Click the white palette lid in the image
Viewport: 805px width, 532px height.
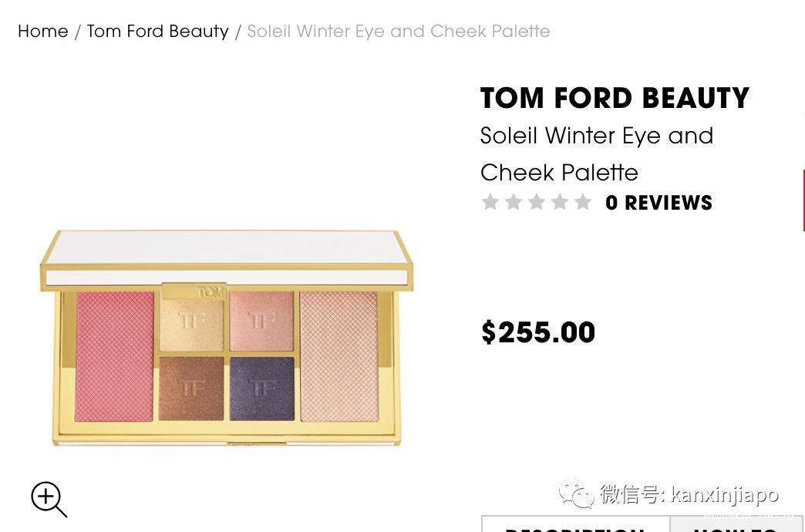(227, 258)
